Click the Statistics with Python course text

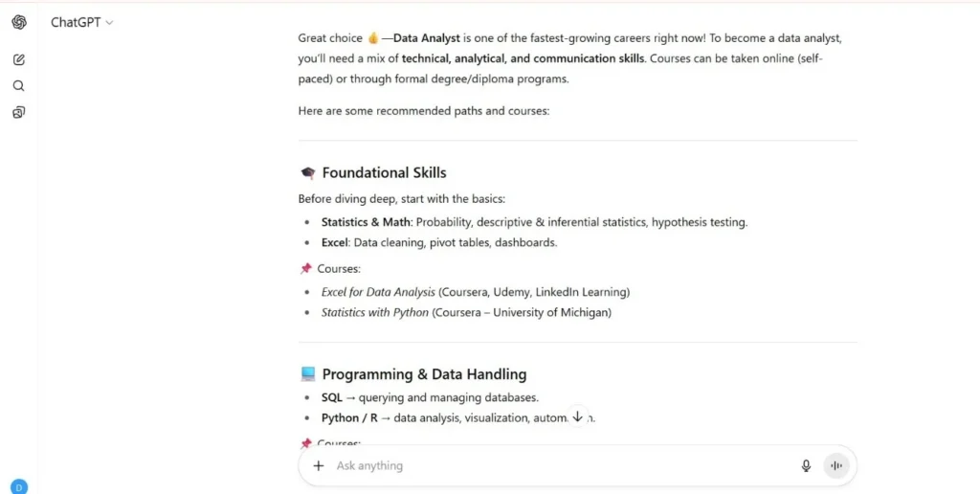[x=375, y=312]
